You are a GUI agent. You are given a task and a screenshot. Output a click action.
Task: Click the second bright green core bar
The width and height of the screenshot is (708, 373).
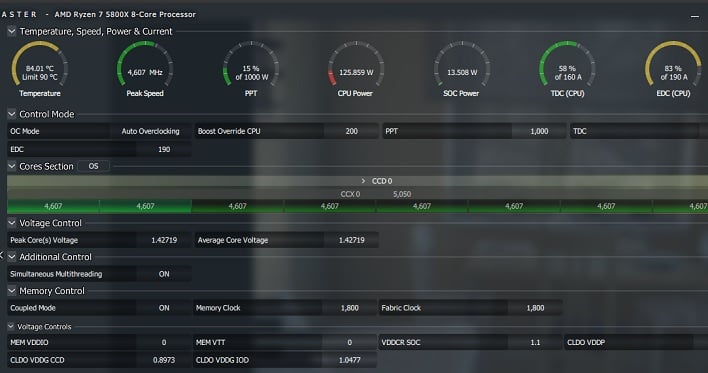coord(145,206)
